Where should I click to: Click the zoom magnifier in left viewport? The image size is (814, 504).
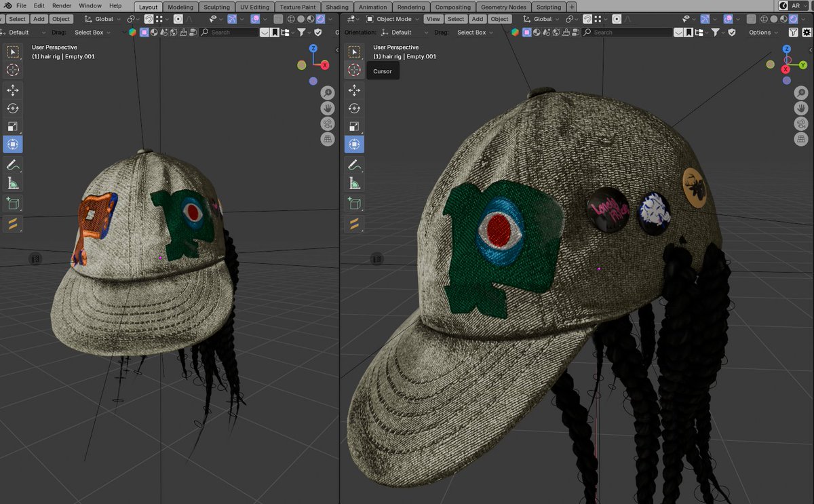tap(327, 93)
